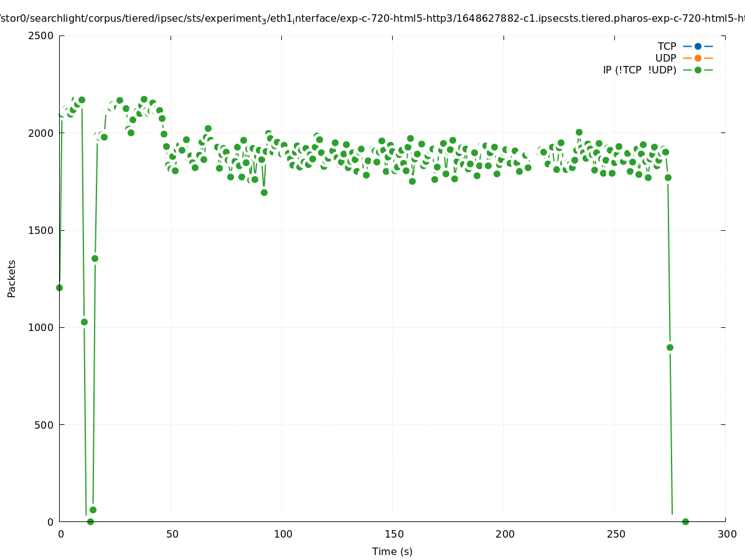
Task: Click the dip data point near 1030 packets
Action: point(84,322)
